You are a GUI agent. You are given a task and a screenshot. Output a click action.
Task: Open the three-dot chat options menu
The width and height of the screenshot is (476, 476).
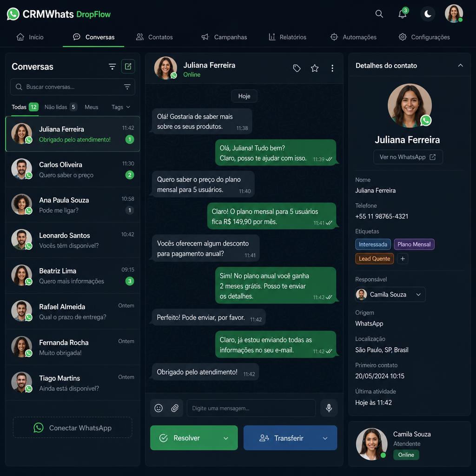[332, 68]
